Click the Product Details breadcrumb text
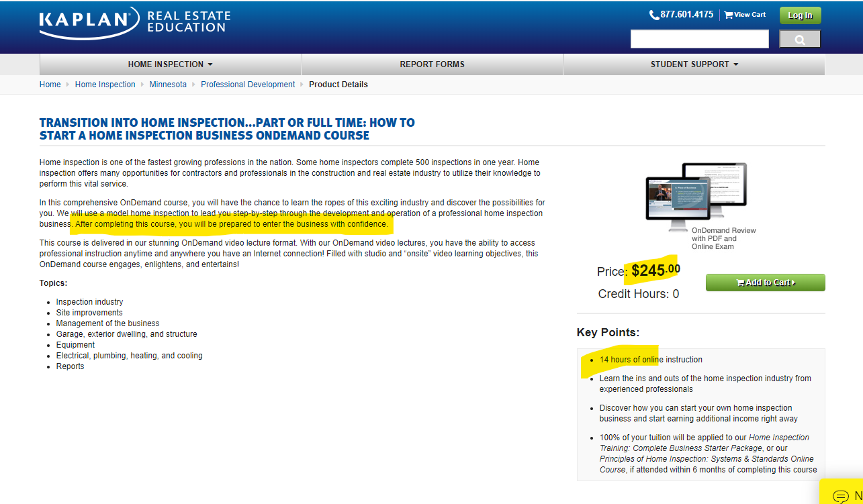Image resolution: width=863 pixels, height=504 pixels. click(338, 85)
